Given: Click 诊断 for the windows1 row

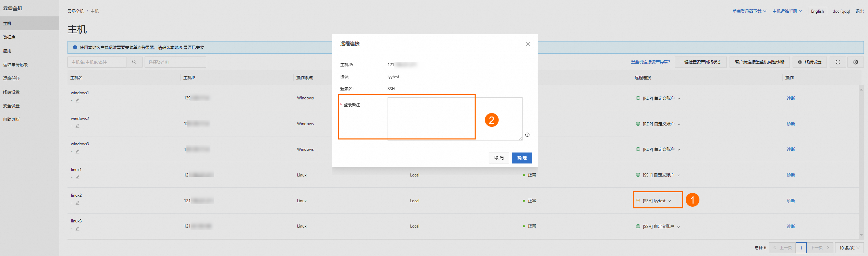Looking at the screenshot, I should 791,98.
